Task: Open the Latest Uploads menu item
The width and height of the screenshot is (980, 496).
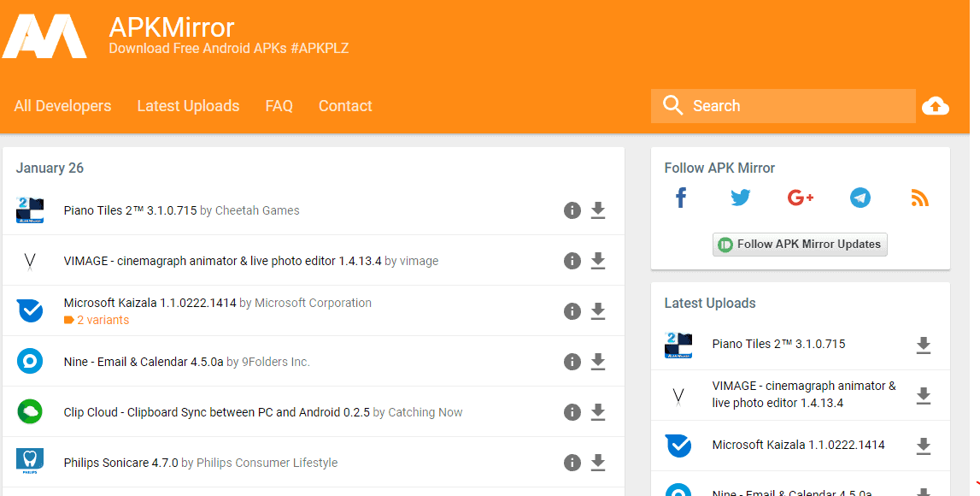Action: (x=188, y=105)
